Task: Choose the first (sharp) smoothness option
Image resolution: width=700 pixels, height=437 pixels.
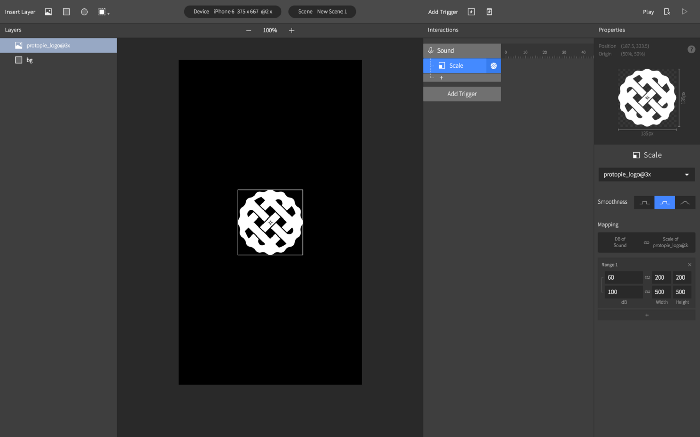Action: click(x=644, y=202)
